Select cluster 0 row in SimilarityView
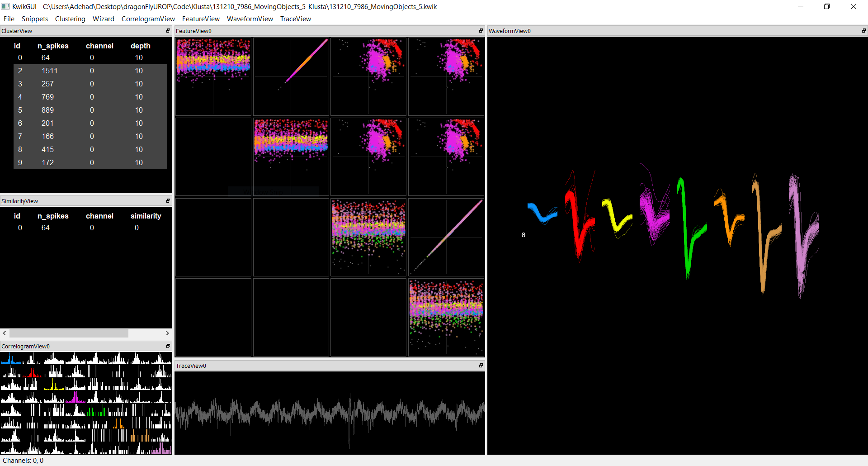This screenshot has width=868, height=466. tap(90, 228)
